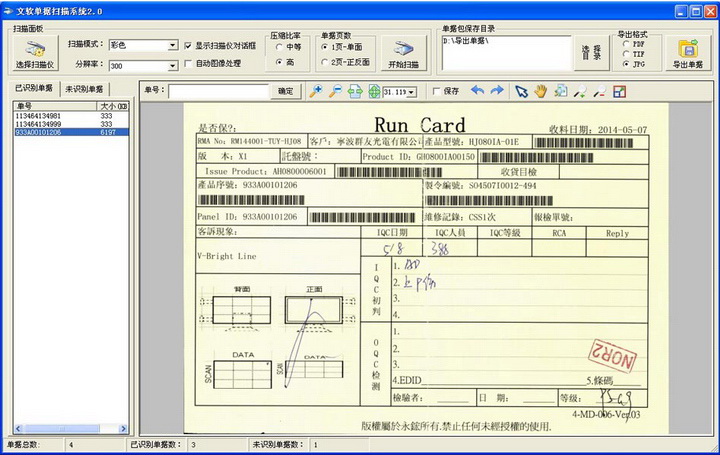Viewport: 720px width, 455px height.
Task: Select row 933A00101206
Action: click(x=71, y=132)
